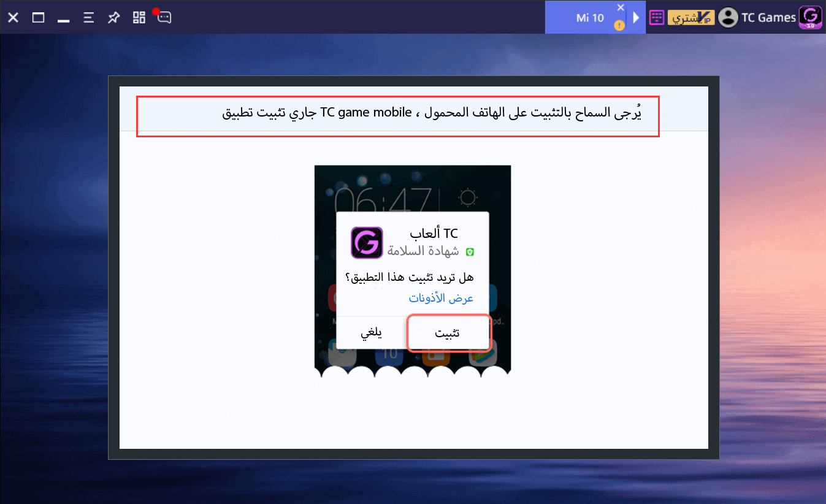Open the user avatar profile icon
The image size is (826, 504).
pyautogui.click(x=728, y=17)
